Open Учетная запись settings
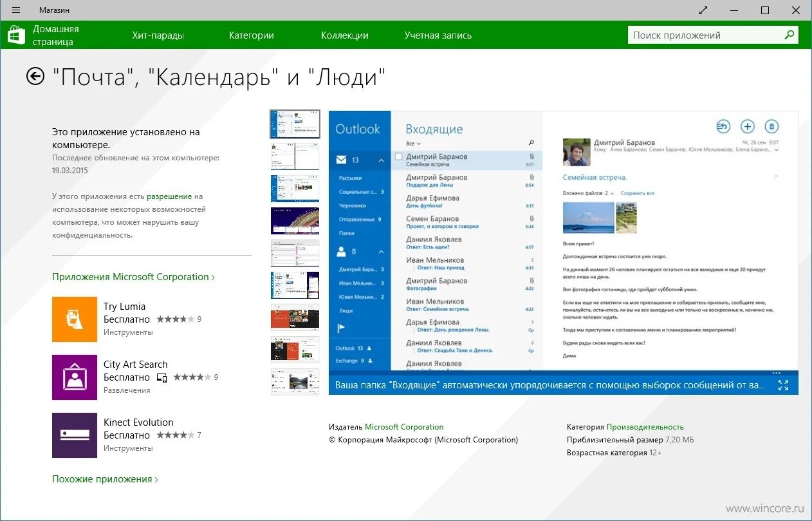This screenshot has width=812, height=521. click(438, 35)
